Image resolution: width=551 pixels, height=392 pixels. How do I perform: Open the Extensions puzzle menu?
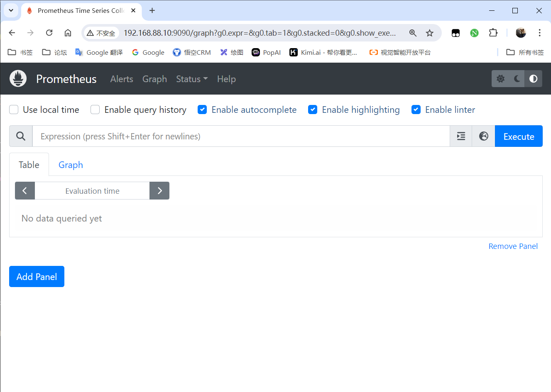(x=493, y=33)
